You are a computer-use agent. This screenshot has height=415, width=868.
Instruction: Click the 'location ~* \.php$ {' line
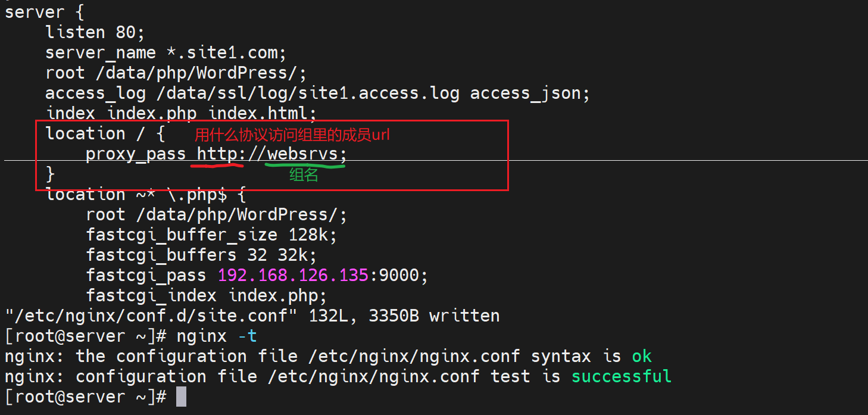(146, 195)
